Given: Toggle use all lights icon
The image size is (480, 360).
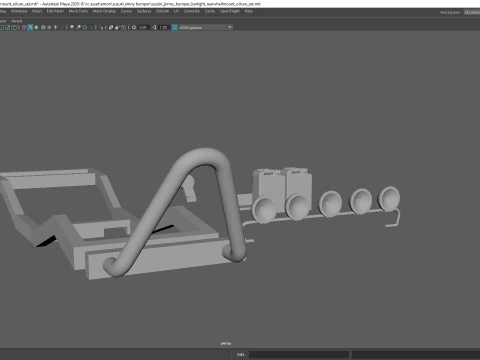Looking at the screenshot, I should [56, 27].
